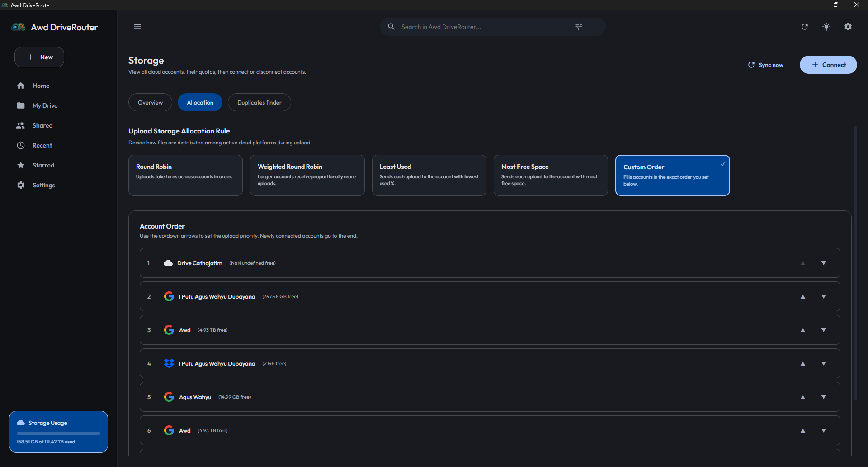
Task: Click the sidebar Settings gear icon
Action: pyautogui.click(x=21, y=185)
